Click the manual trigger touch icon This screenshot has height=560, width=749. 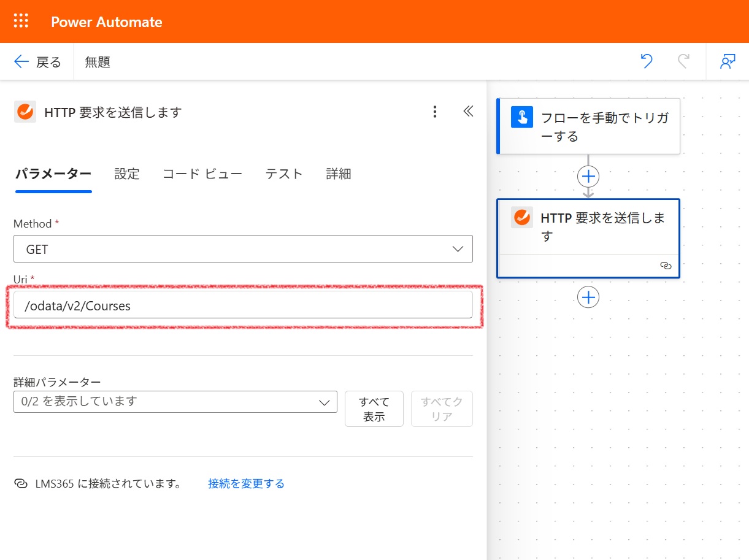pos(522,117)
